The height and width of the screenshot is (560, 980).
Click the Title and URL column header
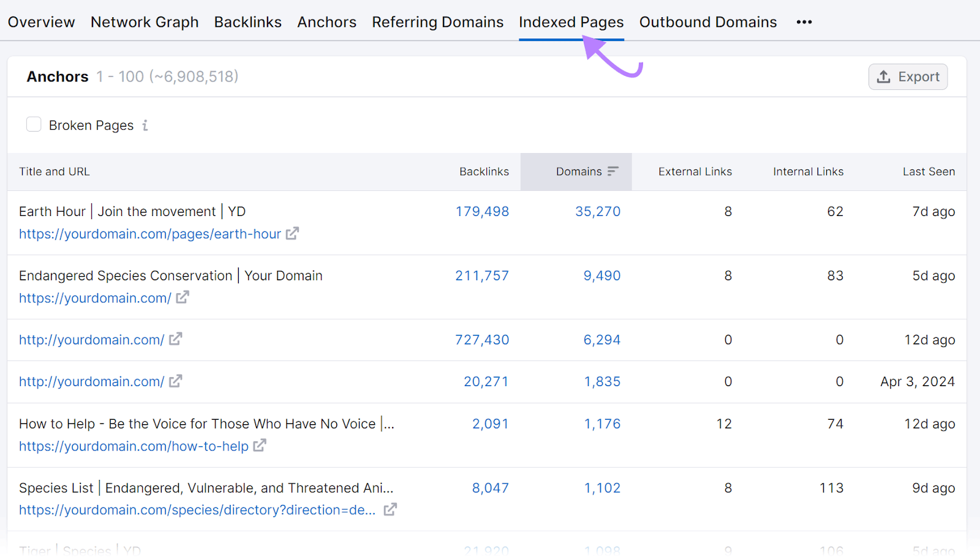pyautogui.click(x=54, y=171)
